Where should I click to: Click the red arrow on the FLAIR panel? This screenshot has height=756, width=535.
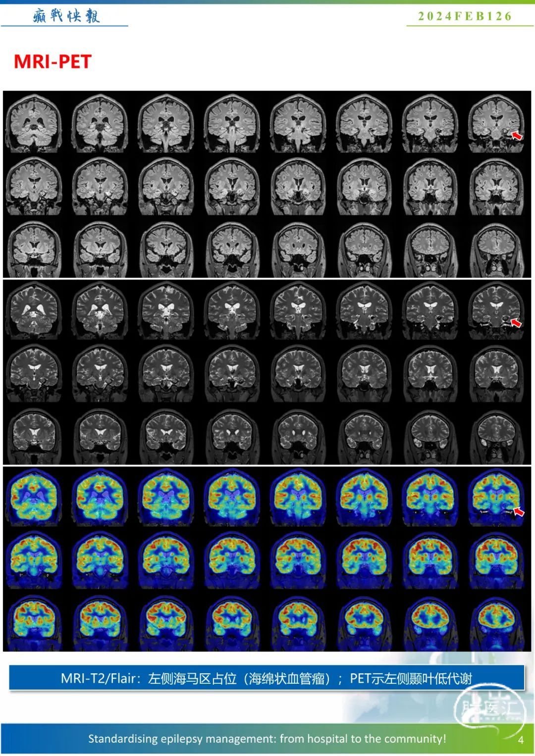pyautogui.click(x=517, y=135)
